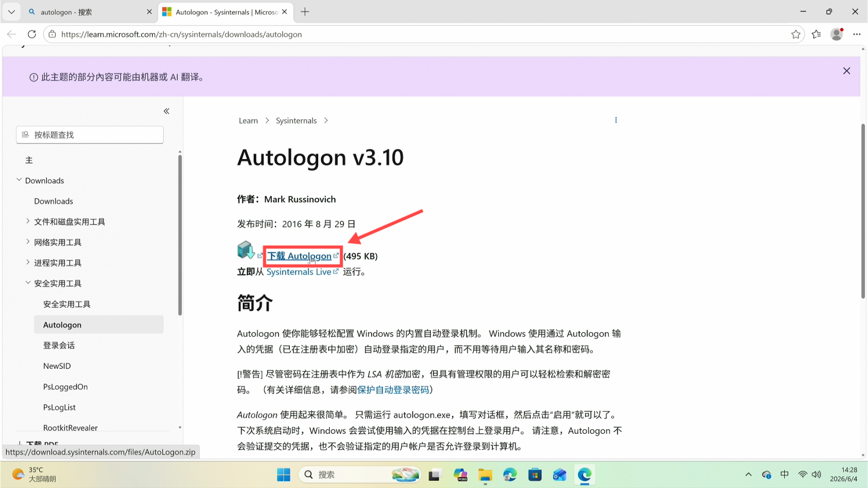Open Microsoft Store from taskbar
The width and height of the screenshot is (868, 488).
(535, 475)
